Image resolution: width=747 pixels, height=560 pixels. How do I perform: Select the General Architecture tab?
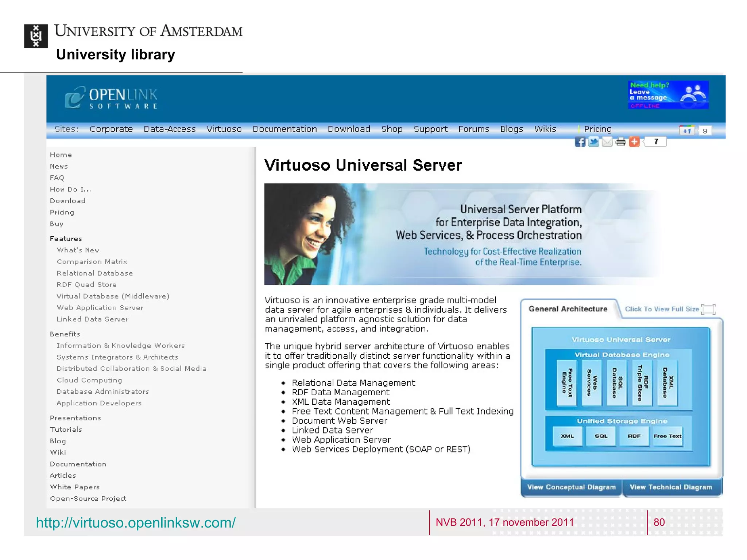click(x=568, y=309)
